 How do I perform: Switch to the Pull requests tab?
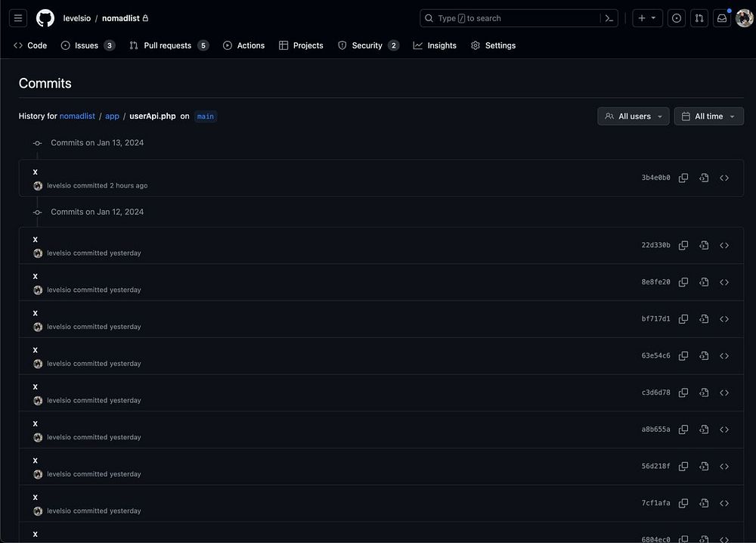[x=169, y=45]
